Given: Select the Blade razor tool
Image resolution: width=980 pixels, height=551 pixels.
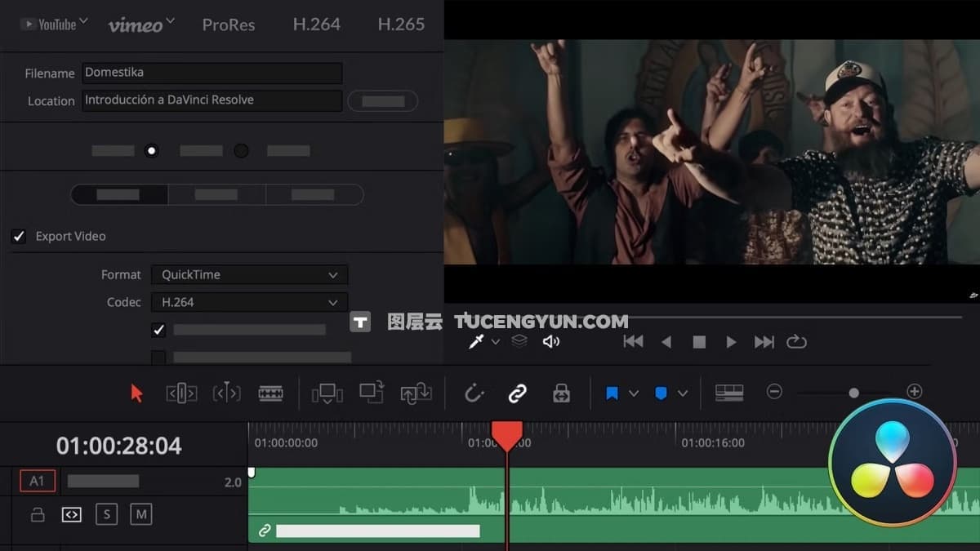Looking at the screenshot, I should 270,393.
